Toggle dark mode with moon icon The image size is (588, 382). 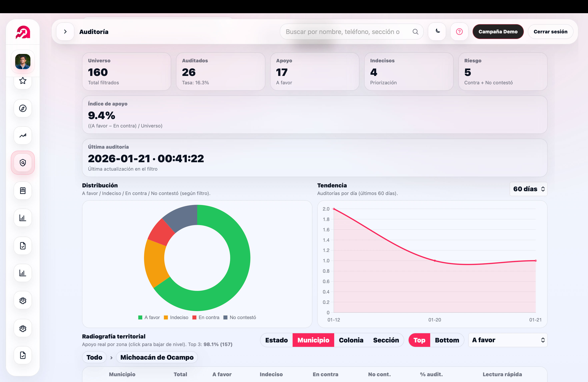[437, 31]
